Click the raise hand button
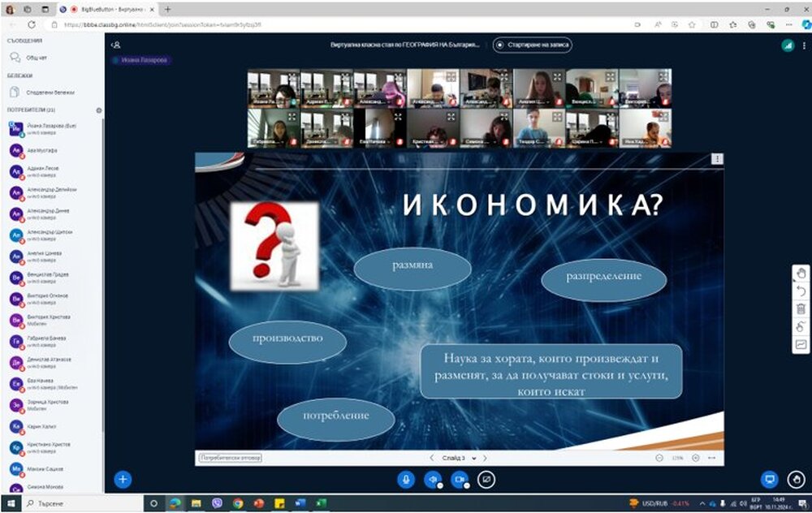The width and height of the screenshot is (812, 513). (797, 479)
